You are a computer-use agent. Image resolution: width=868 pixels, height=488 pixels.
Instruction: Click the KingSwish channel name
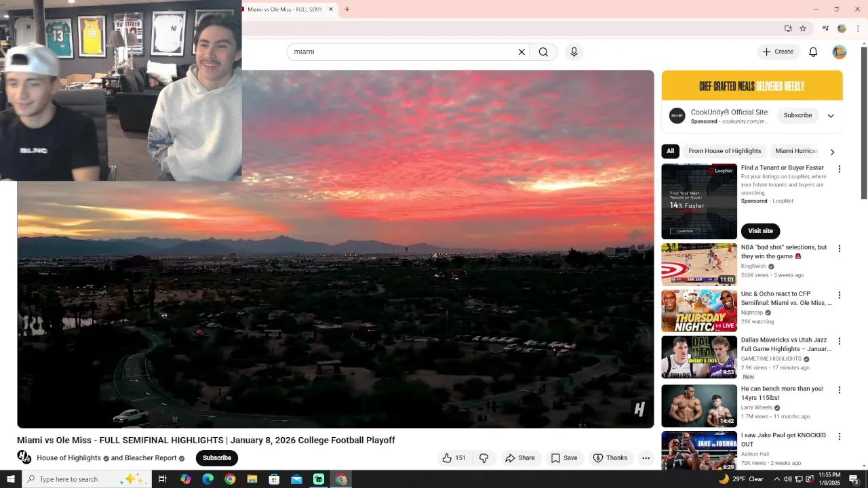click(753, 266)
